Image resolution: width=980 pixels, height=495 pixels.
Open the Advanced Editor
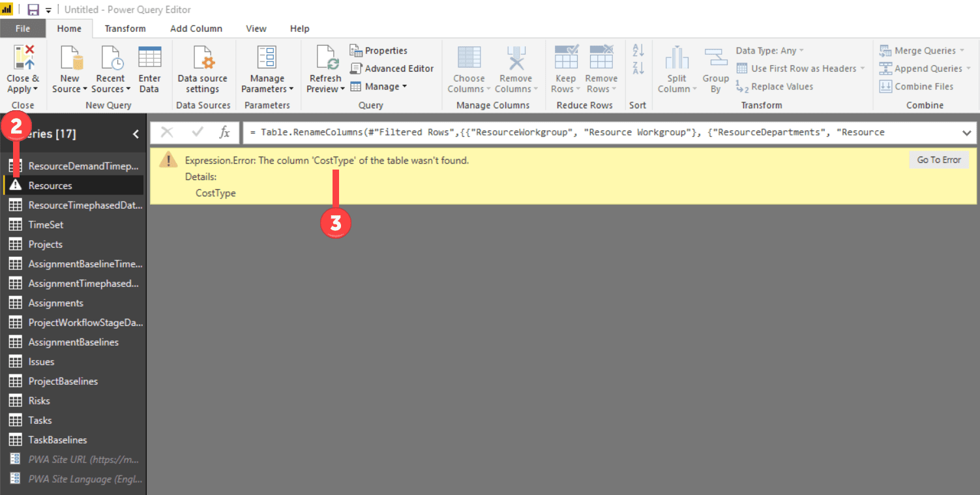pos(392,68)
